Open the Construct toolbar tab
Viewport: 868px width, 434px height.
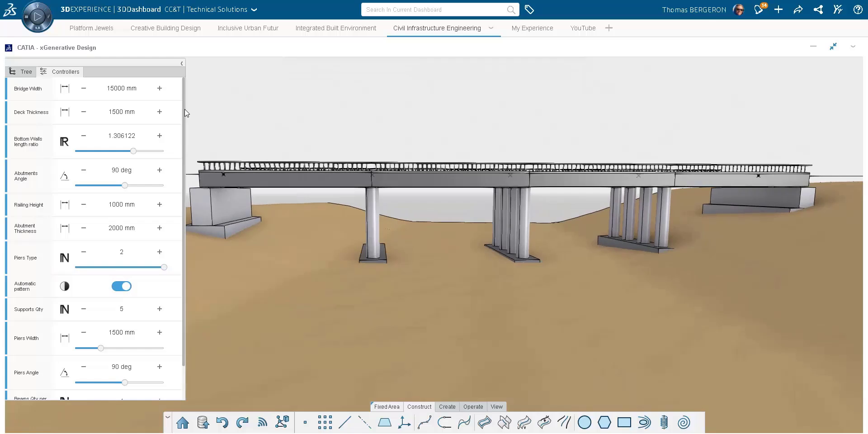(x=419, y=407)
